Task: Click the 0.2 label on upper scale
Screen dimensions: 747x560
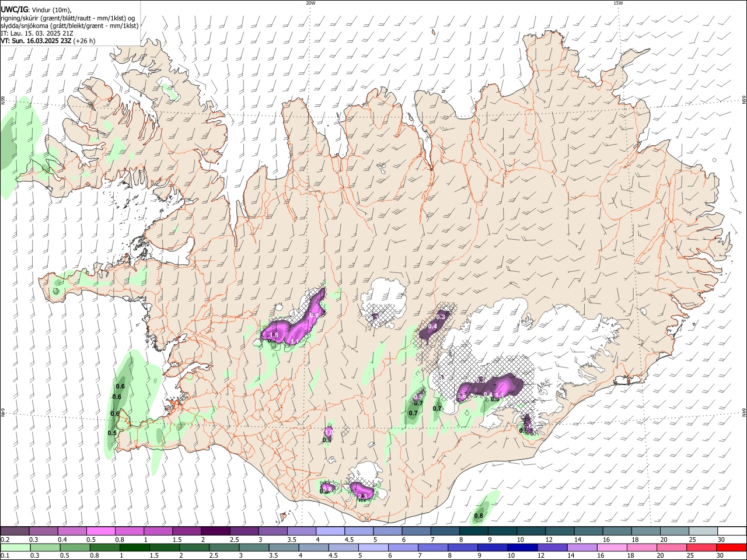Action: [x=5, y=540]
